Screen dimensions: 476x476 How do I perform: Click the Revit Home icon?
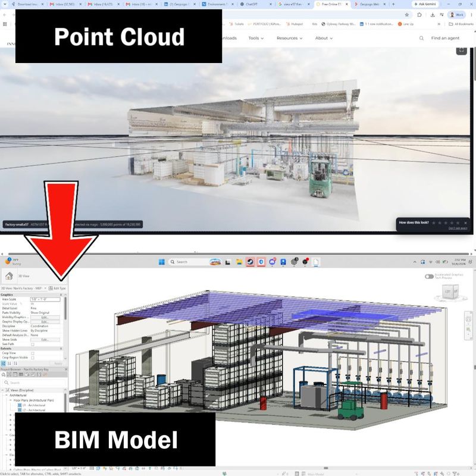(9, 276)
